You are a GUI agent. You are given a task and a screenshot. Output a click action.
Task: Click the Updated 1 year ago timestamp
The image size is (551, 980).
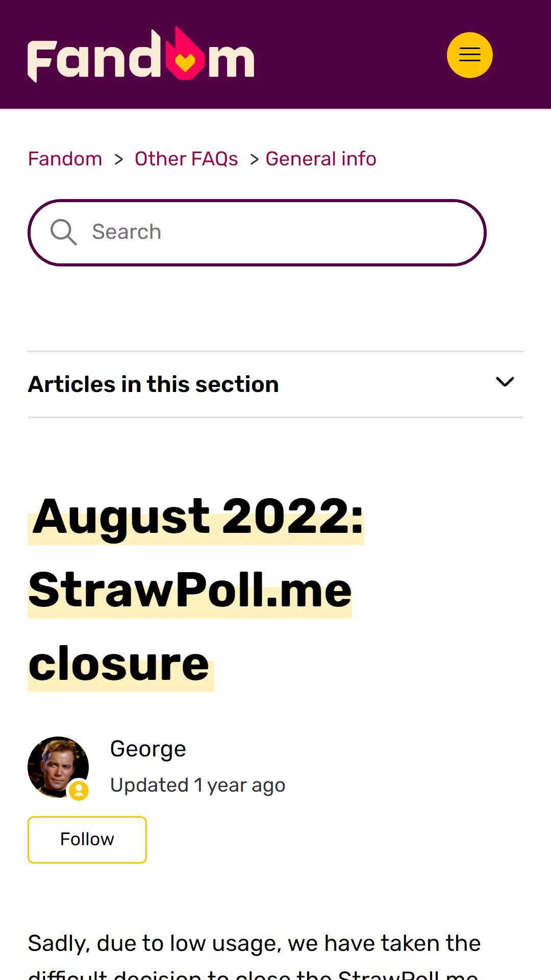(198, 785)
